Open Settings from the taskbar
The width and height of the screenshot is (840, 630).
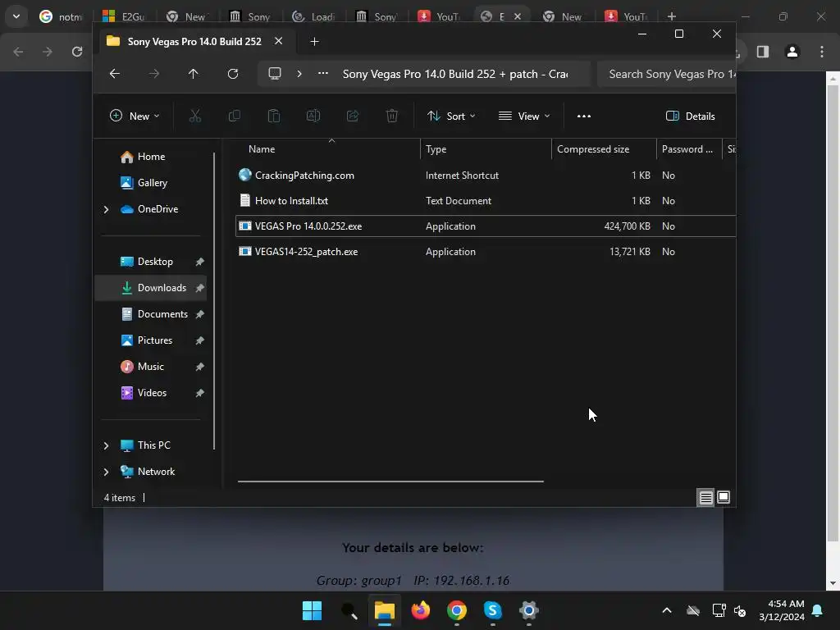point(528,610)
